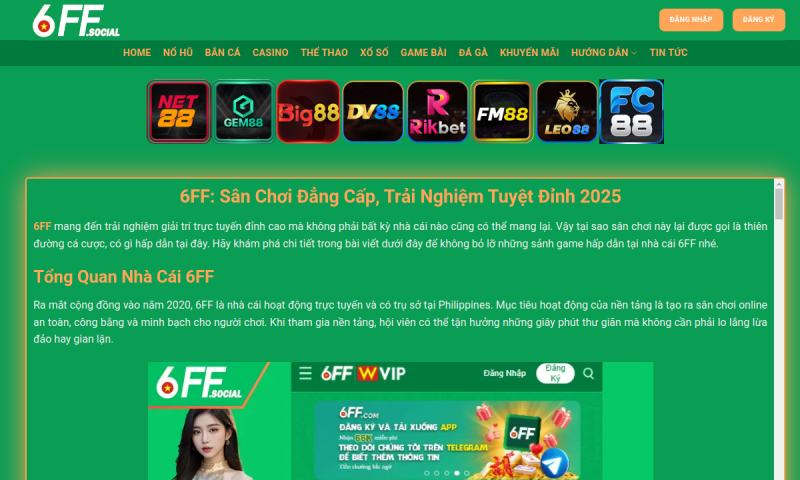
Task: Open the NỔ HŨ menu item
Action: click(x=178, y=53)
